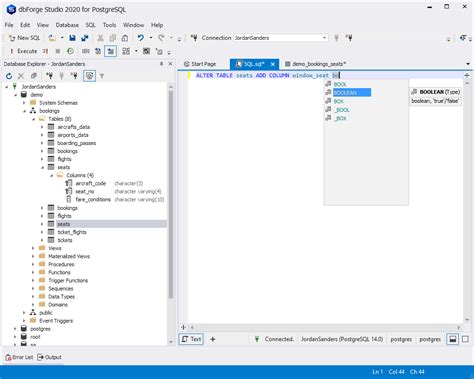Toggle the split layout icon in status bar

(453, 339)
